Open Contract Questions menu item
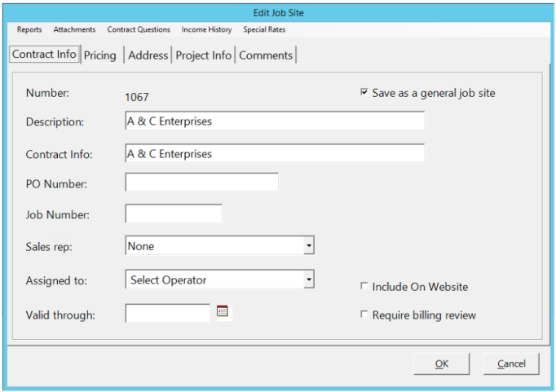The height and width of the screenshot is (392, 556). 139,29
